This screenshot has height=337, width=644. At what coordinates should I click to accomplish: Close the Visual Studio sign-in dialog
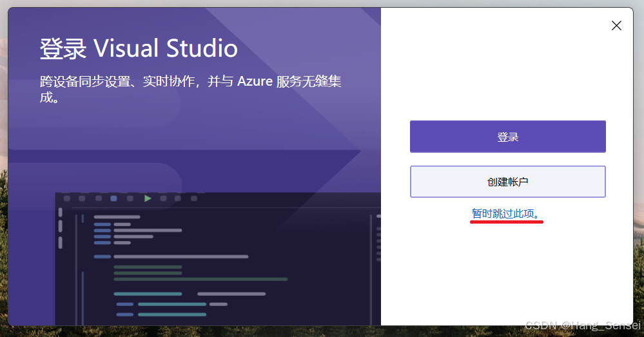[x=616, y=25]
